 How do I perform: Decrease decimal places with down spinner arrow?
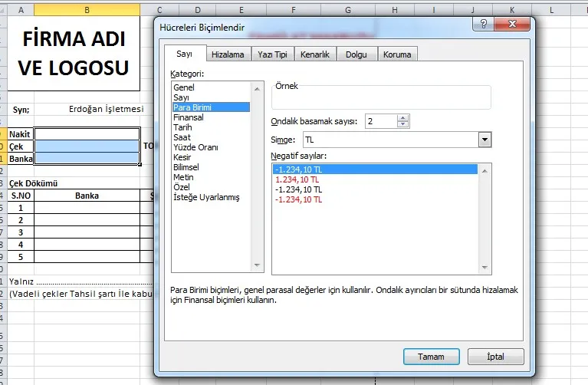coord(403,125)
